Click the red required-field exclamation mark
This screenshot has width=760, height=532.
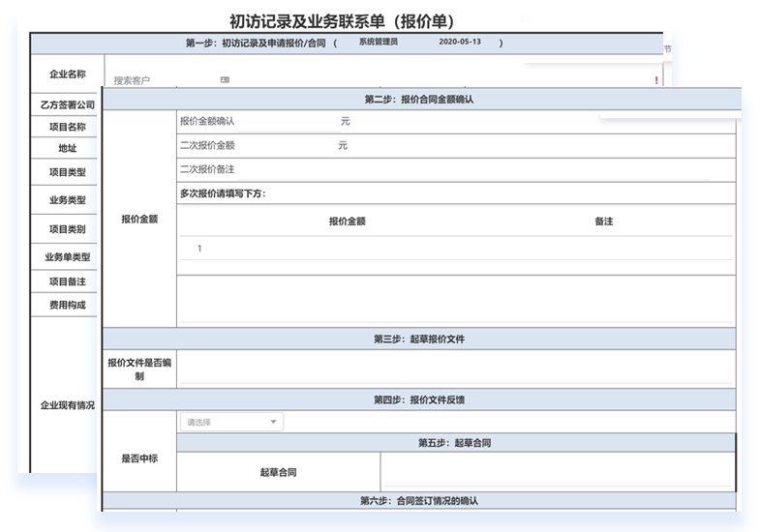656,80
